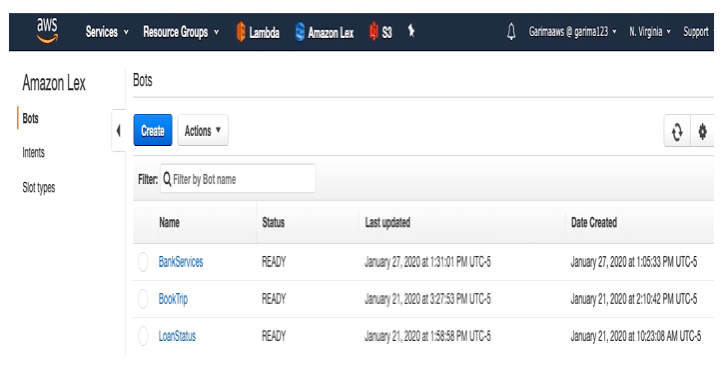The image size is (723, 390).
Task: Refresh the bots list
Action: tap(677, 131)
